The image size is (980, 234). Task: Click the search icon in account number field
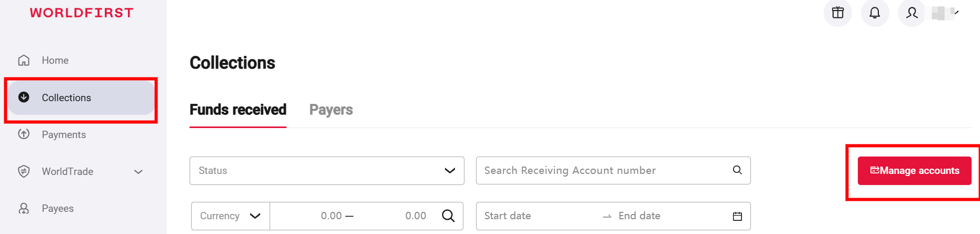[737, 170]
